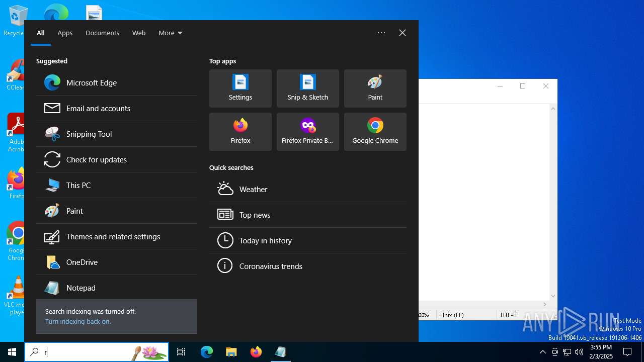Screen dimensions: 644x362
Task: Select VLC media player desktop icon
Action: (x=15, y=296)
